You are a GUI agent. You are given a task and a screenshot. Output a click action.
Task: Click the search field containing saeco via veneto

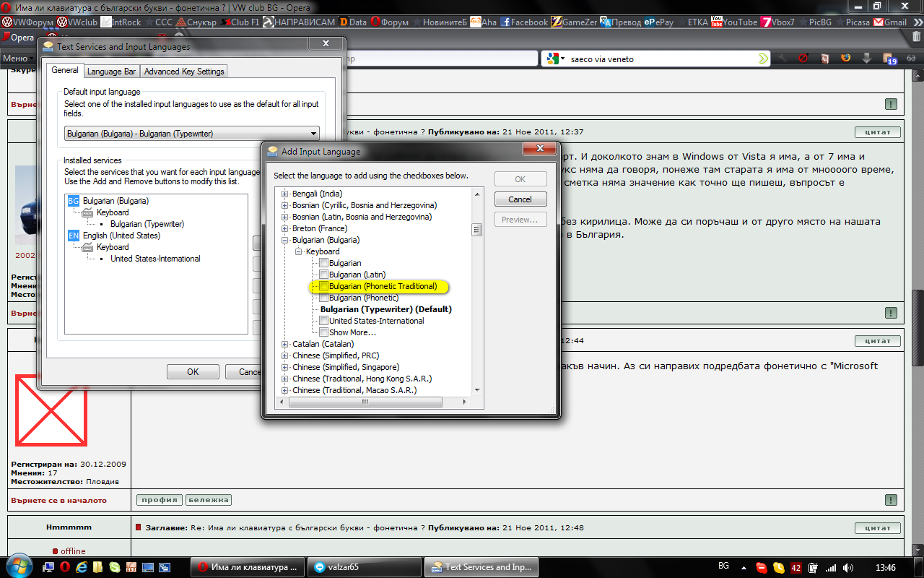tap(656, 59)
